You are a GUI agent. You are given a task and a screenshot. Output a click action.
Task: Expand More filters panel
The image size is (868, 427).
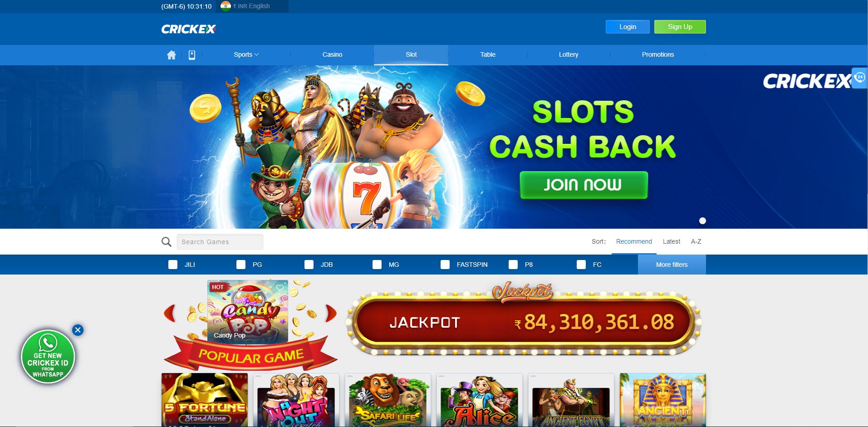672,265
